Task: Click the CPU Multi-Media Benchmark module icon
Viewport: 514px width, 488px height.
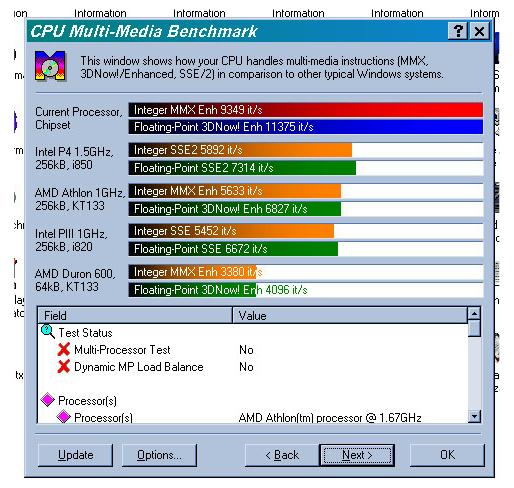Action: tap(50, 66)
